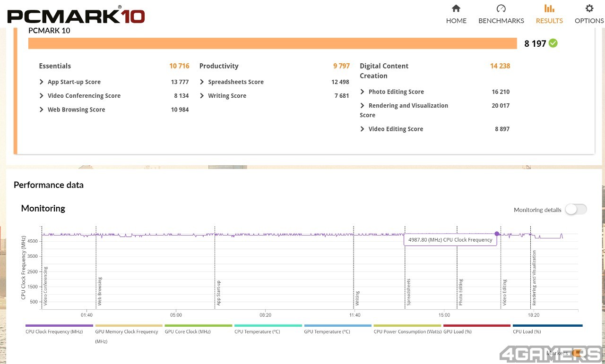Click the 20 017 rendering score value
Image resolution: width=605 pixels, height=364 pixels.
(501, 106)
